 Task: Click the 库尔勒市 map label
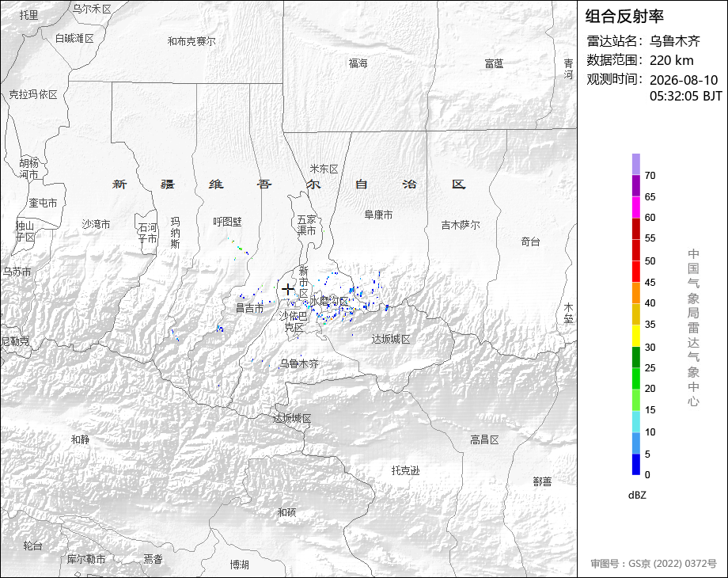(86, 559)
